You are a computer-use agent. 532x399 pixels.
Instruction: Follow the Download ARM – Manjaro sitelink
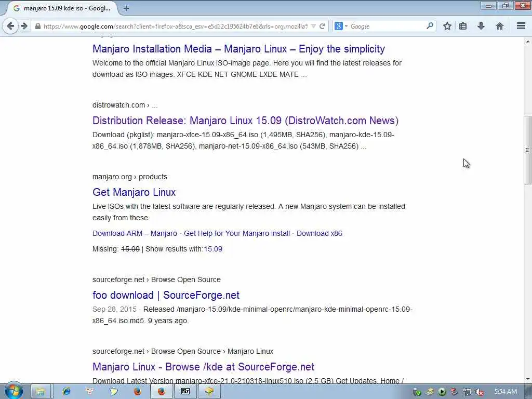135,233
